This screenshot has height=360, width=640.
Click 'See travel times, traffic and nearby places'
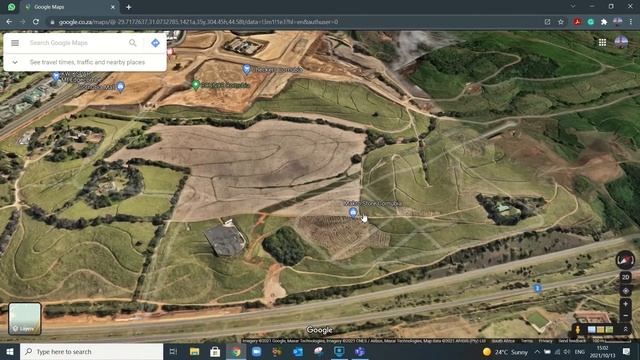pos(87,62)
